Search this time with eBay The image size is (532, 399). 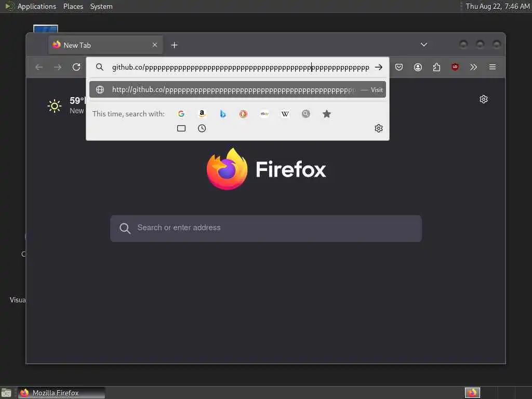pos(264,114)
